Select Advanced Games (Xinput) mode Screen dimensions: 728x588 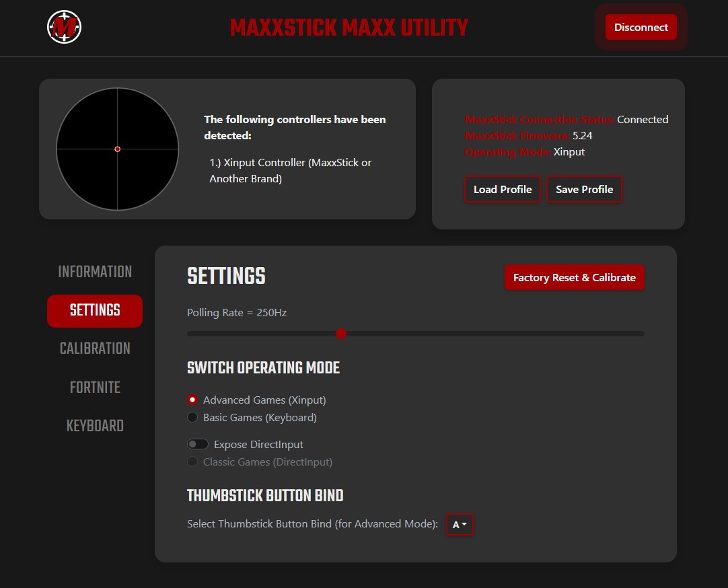tap(192, 399)
